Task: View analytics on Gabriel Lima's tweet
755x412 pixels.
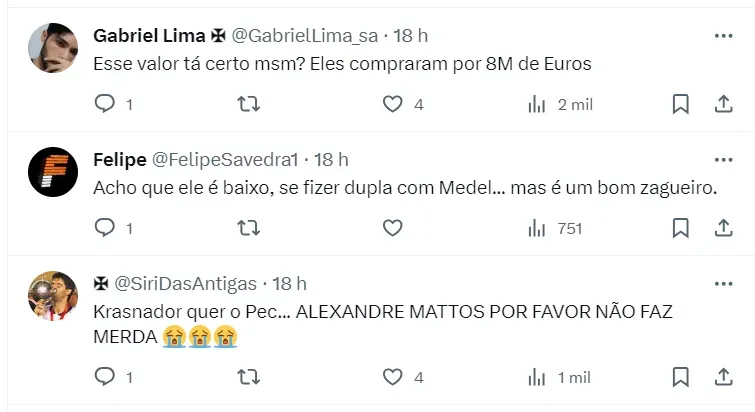Action: click(537, 104)
